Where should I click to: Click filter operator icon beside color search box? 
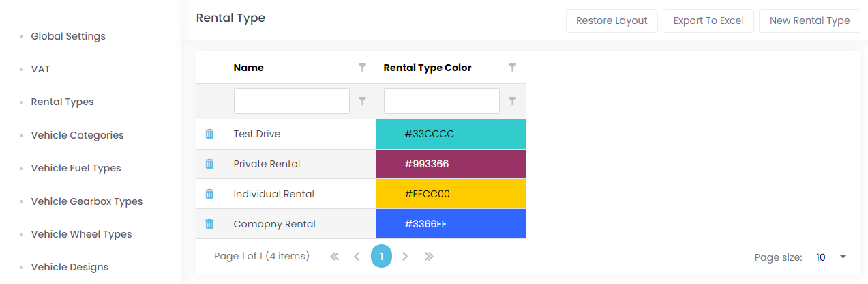coord(512,101)
